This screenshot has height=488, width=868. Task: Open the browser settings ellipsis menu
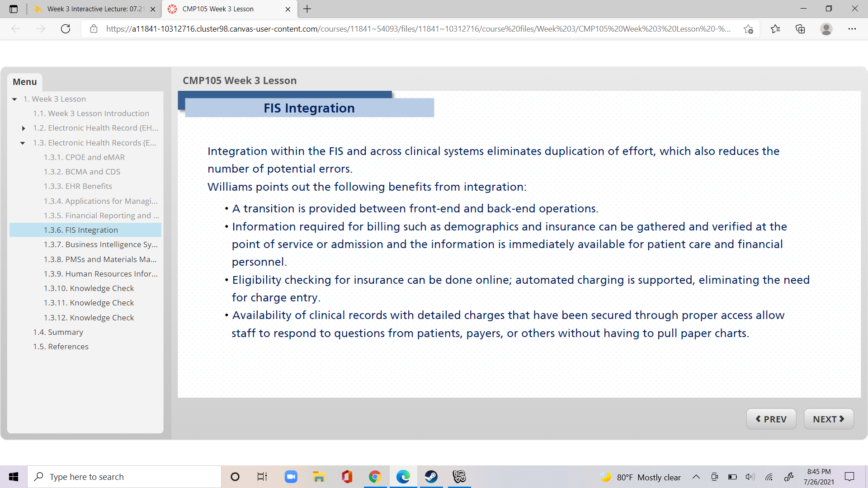click(x=852, y=29)
